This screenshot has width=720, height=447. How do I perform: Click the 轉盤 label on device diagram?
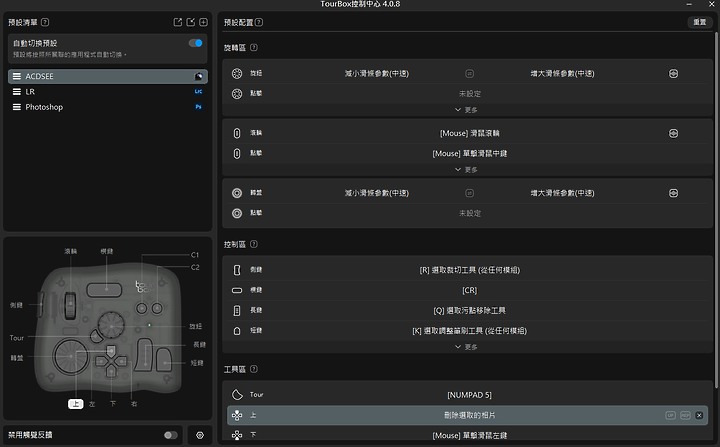point(17,358)
